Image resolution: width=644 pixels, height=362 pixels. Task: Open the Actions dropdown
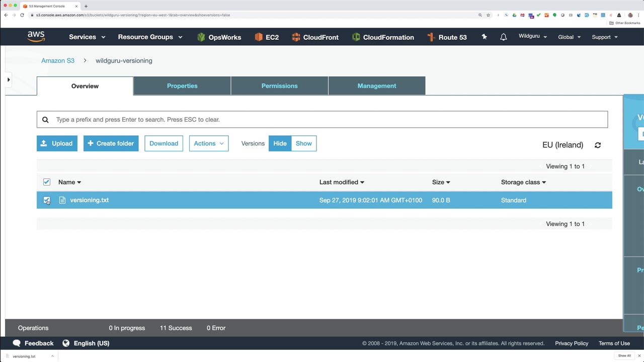(209, 143)
